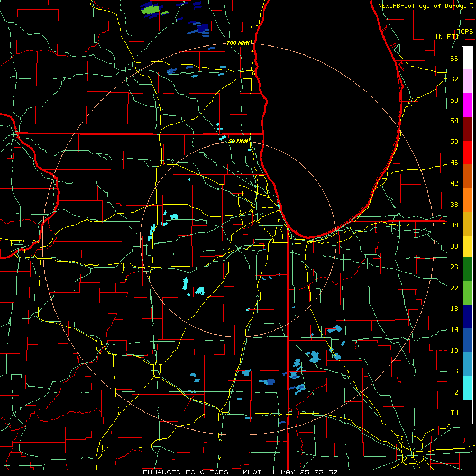476x476 pixels.
Task: Click the 62 value on the legend scale
Action: [x=454, y=79]
